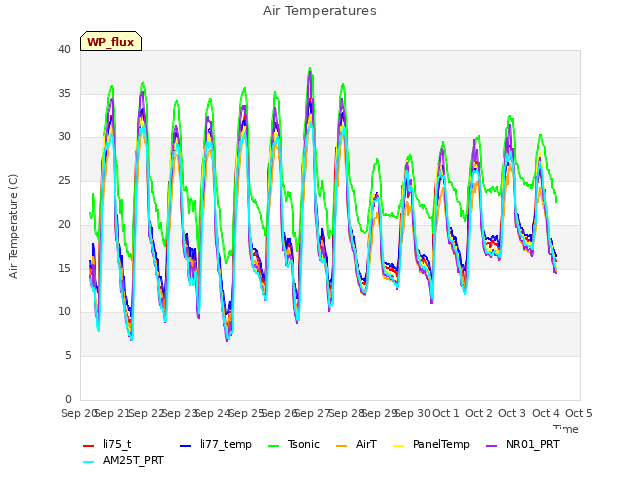This screenshot has width=640, height=480.
Task: Click the cyan AM25T_PRT legend swatch
Action: point(89,461)
